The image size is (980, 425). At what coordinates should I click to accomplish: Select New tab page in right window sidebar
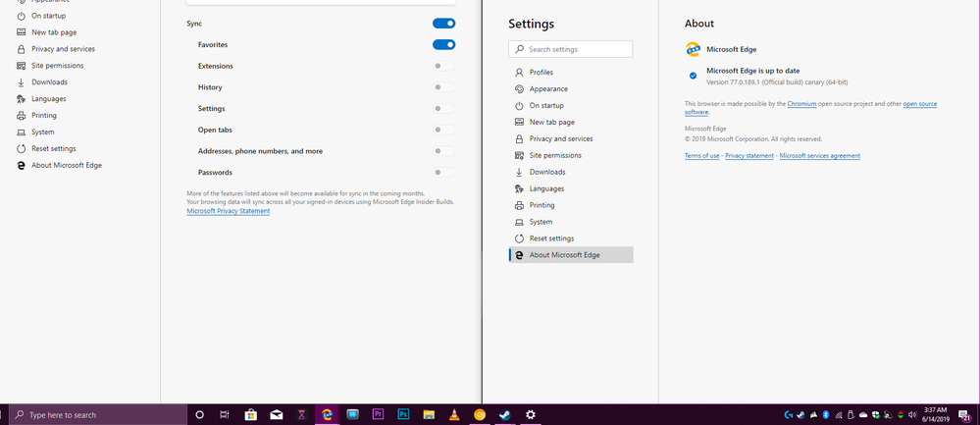pos(571,122)
